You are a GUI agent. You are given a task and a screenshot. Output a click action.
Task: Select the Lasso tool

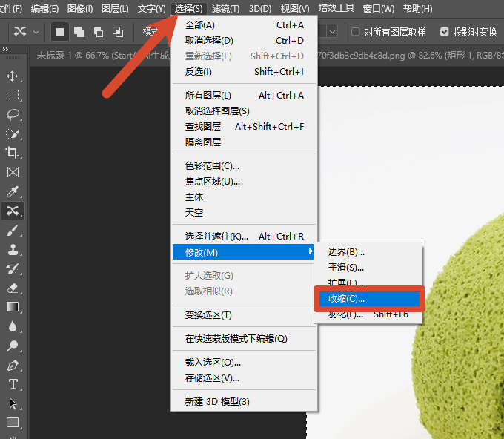pos(13,114)
